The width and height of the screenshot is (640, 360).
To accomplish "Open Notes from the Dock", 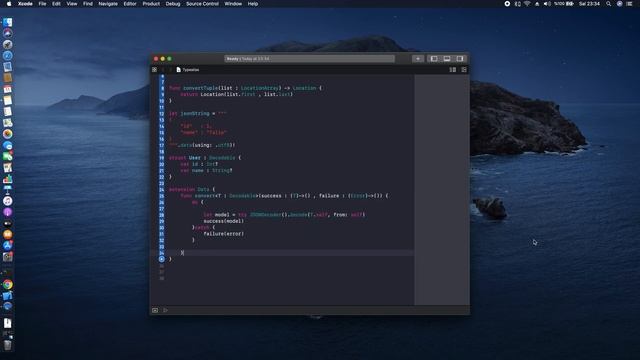I will tap(8, 100).
